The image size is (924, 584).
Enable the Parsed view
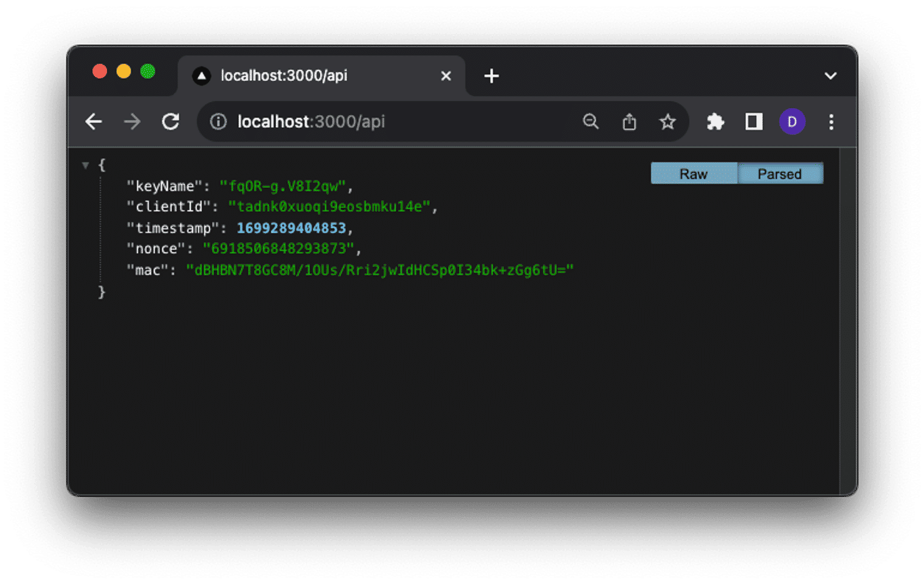point(780,173)
